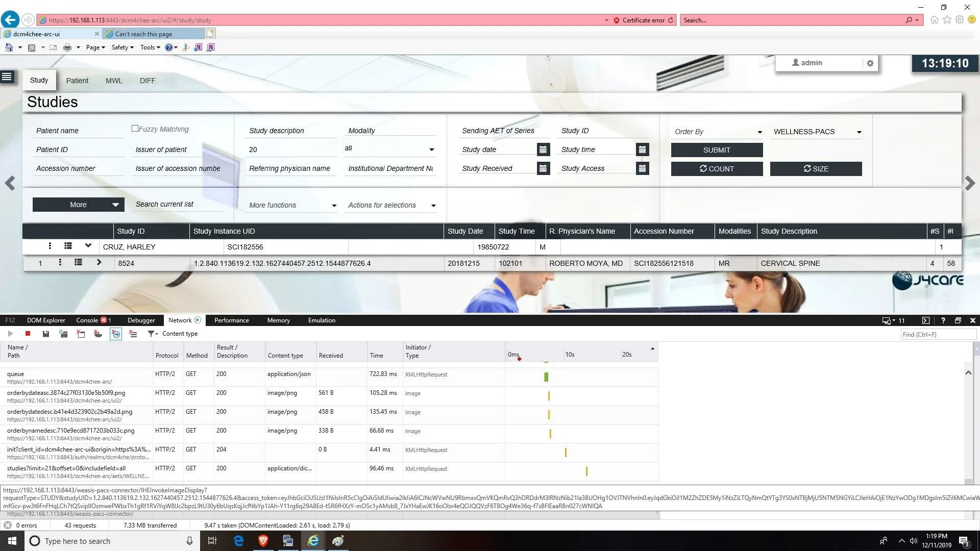The height and width of the screenshot is (551, 980).
Task: Select queue request row
Action: pyautogui.click(x=329, y=378)
